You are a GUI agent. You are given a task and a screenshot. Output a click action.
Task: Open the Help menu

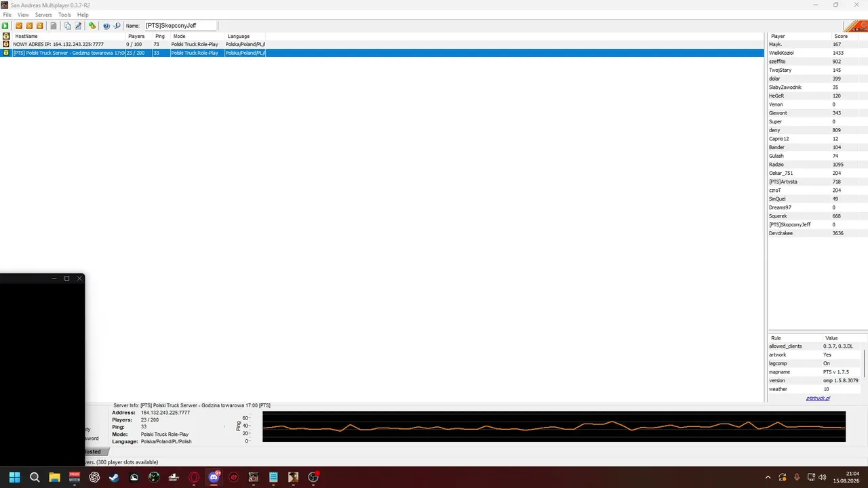pos(83,15)
